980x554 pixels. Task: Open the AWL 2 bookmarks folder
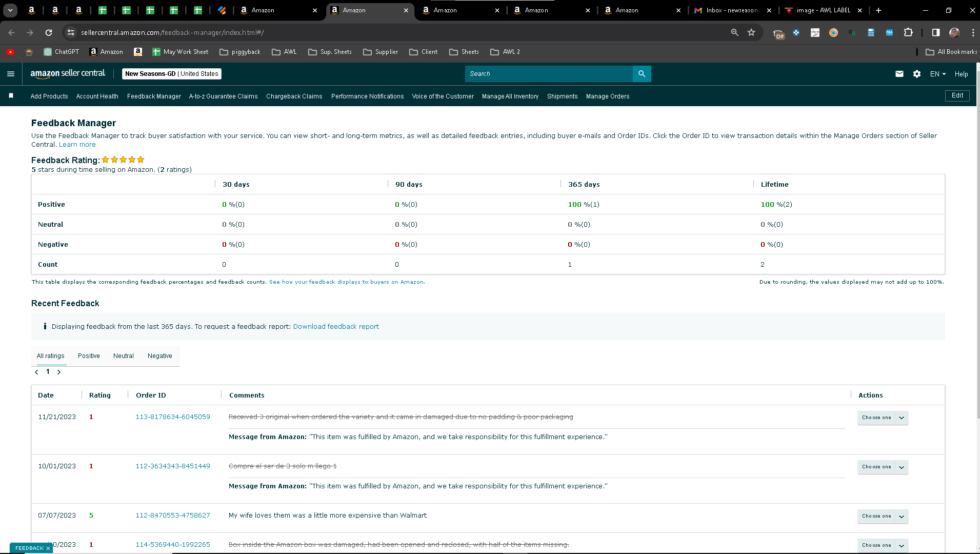tap(505, 52)
